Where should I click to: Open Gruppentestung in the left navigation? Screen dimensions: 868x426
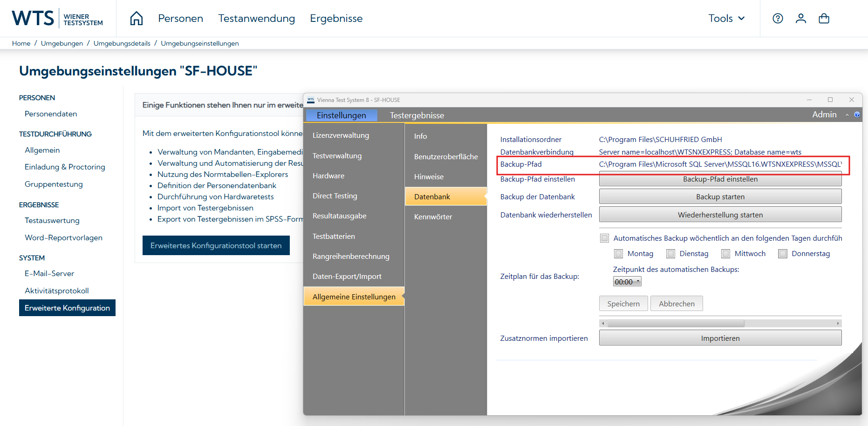click(54, 184)
